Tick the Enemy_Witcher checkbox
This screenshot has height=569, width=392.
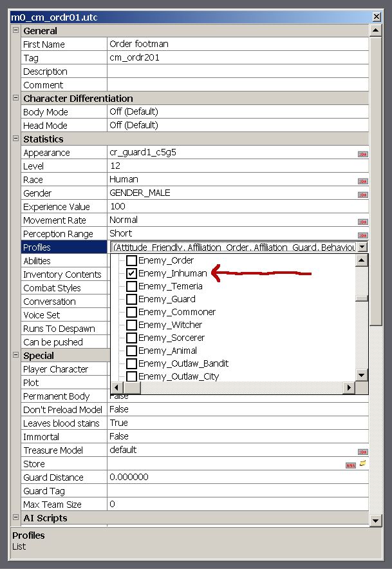point(131,325)
